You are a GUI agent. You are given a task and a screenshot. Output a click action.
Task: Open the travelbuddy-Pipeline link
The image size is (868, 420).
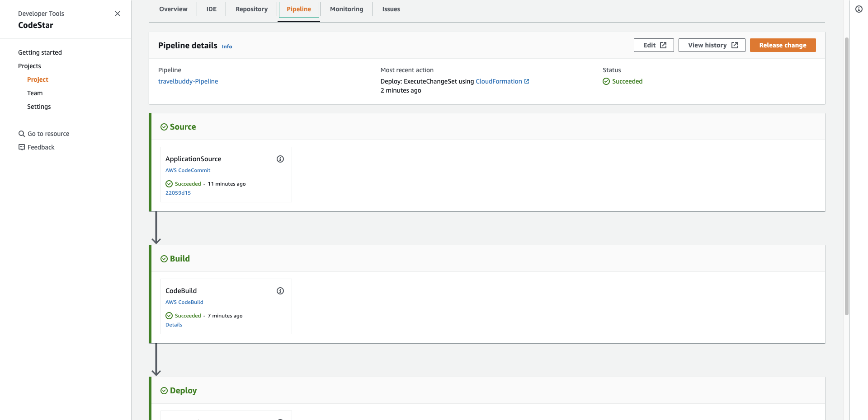(188, 81)
